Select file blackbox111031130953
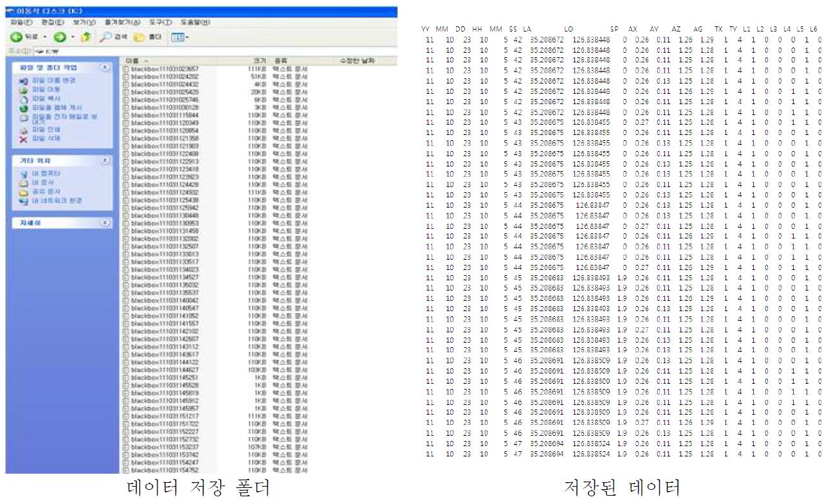Image resolution: width=831 pixels, height=504 pixels. tap(163, 223)
